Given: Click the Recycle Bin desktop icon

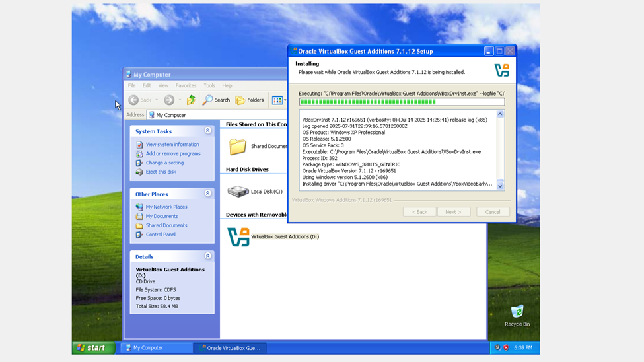Looking at the screenshot, I should [517, 312].
